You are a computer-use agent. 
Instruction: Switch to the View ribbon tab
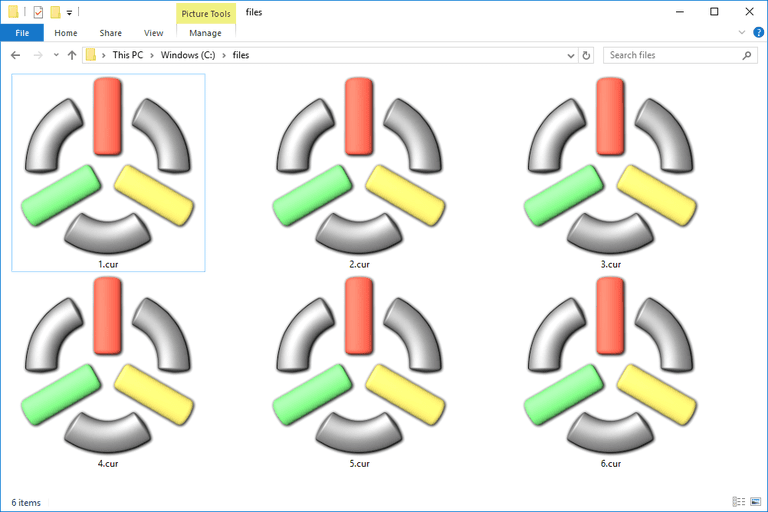point(153,33)
